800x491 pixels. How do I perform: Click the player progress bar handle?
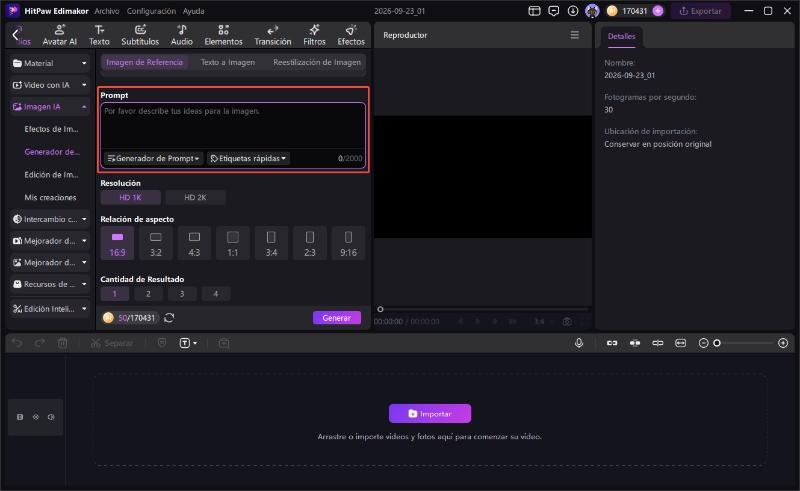click(380, 309)
